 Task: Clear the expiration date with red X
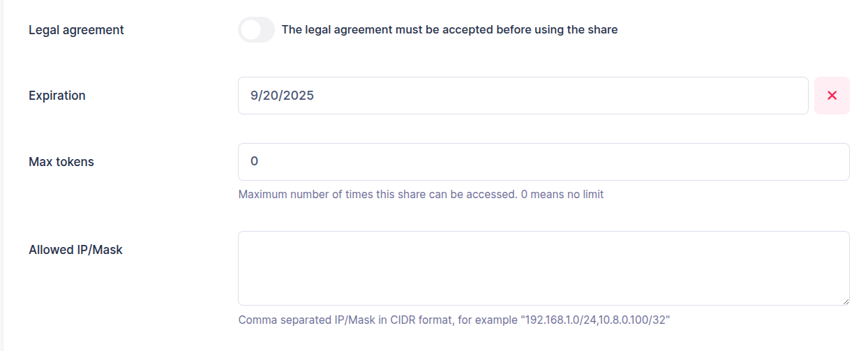click(x=832, y=96)
